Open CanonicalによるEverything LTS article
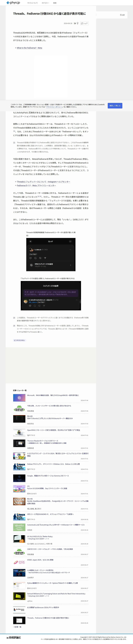Image resolution: width=133 pixels, height=644 pixels. coord(56,525)
